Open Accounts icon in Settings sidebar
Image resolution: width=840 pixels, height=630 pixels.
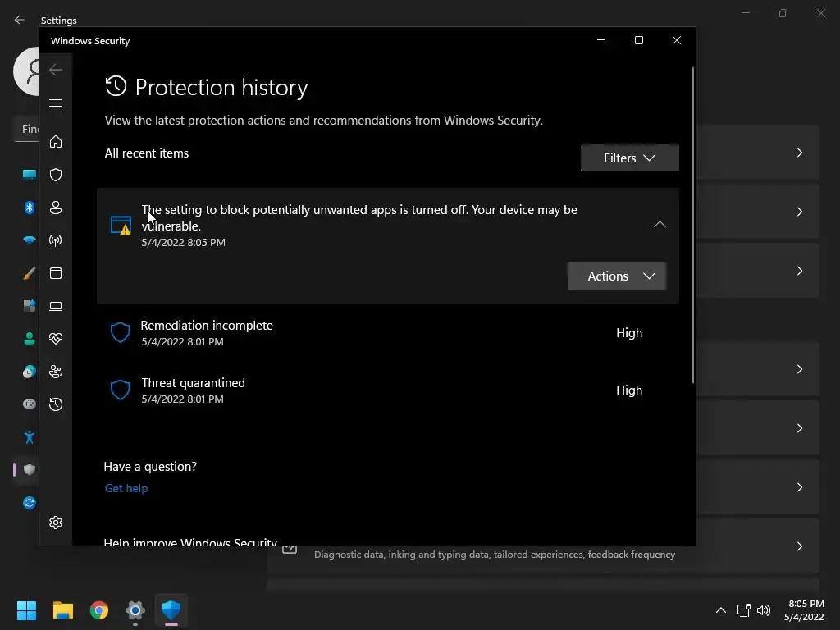[29, 339]
